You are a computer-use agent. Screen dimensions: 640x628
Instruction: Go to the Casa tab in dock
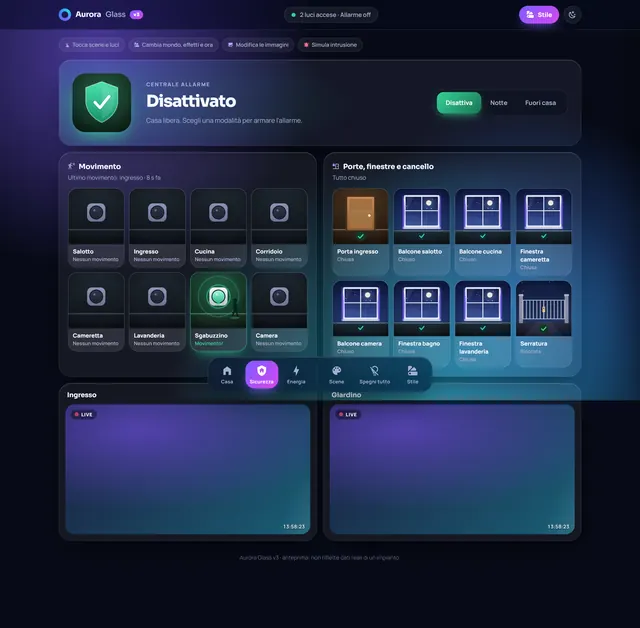coord(227,375)
